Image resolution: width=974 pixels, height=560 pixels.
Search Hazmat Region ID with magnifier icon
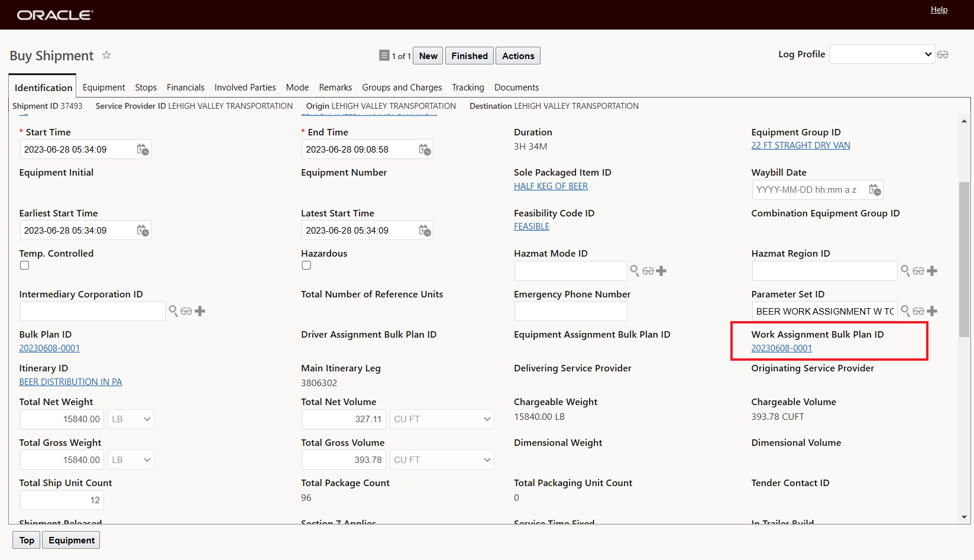pyautogui.click(x=905, y=271)
